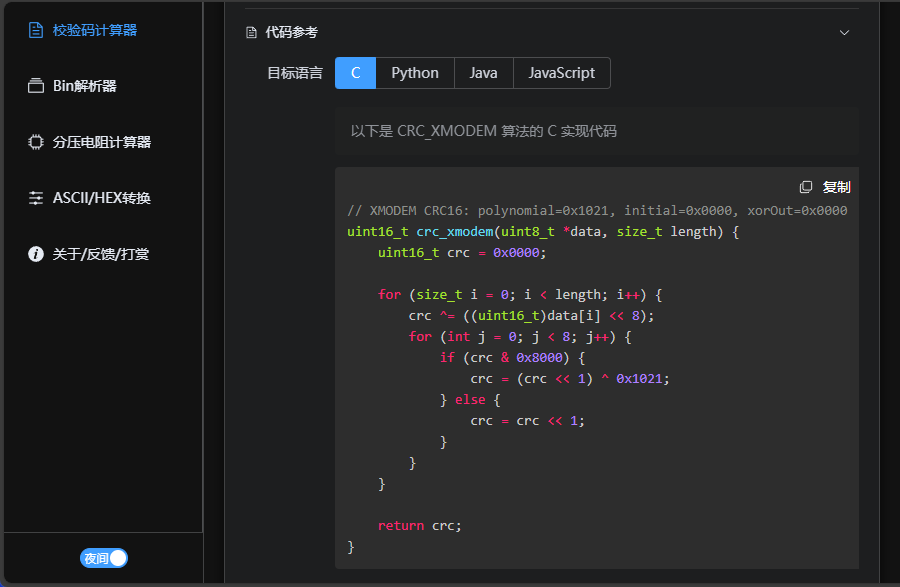
Task: Click the 'crc = (crc << 1) ^ 0x1021;' line
Action: click(570, 379)
